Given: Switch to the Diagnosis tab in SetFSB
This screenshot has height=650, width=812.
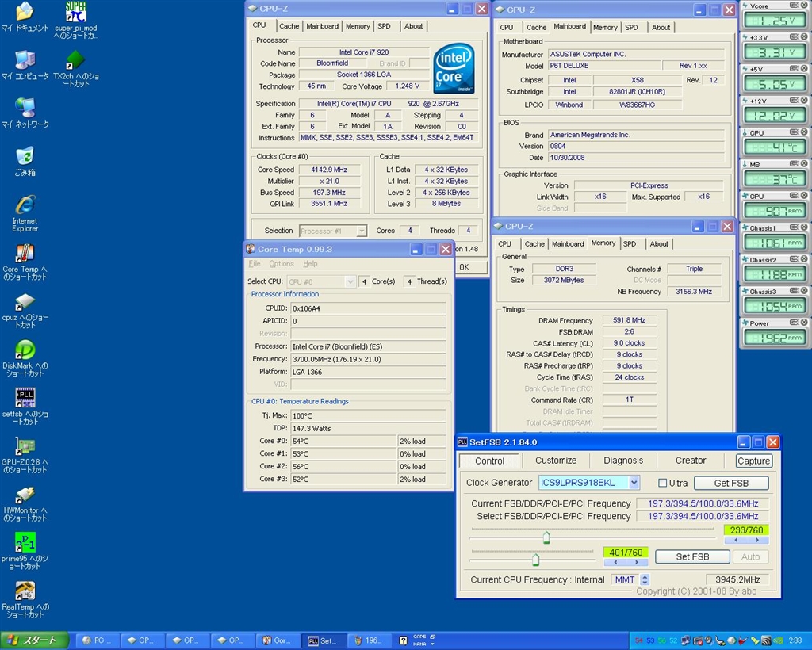Looking at the screenshot, I should pyautogui.click(x=623, y=461).
